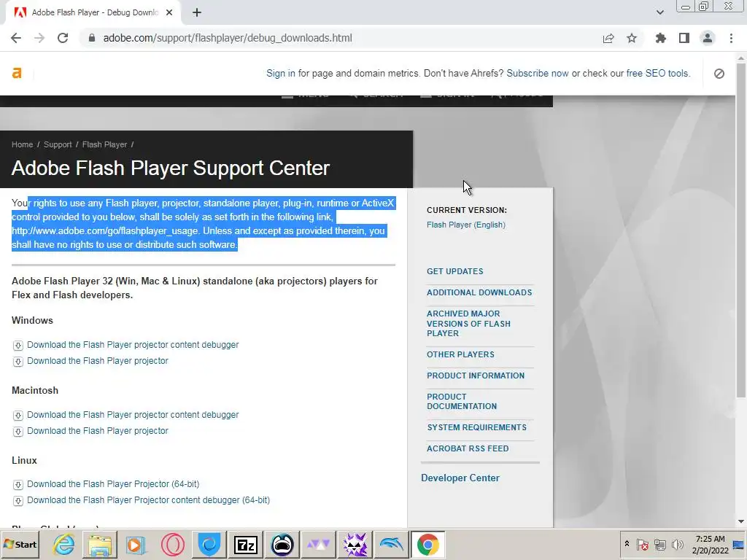Click the Ahrefs logo in toolbar
The image size is (747, 560).
[18, 73]
